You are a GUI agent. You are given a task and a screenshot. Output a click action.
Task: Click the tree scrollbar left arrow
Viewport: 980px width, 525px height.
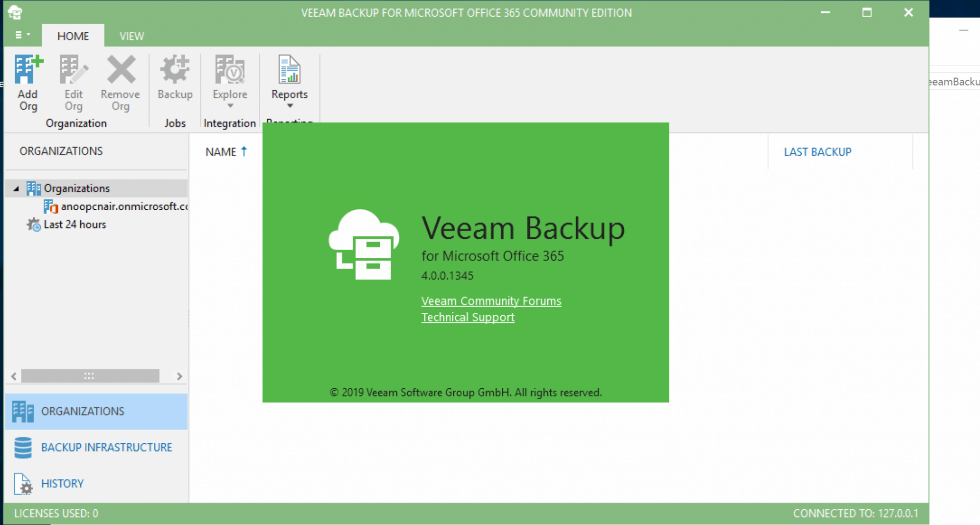click(14, 376)
